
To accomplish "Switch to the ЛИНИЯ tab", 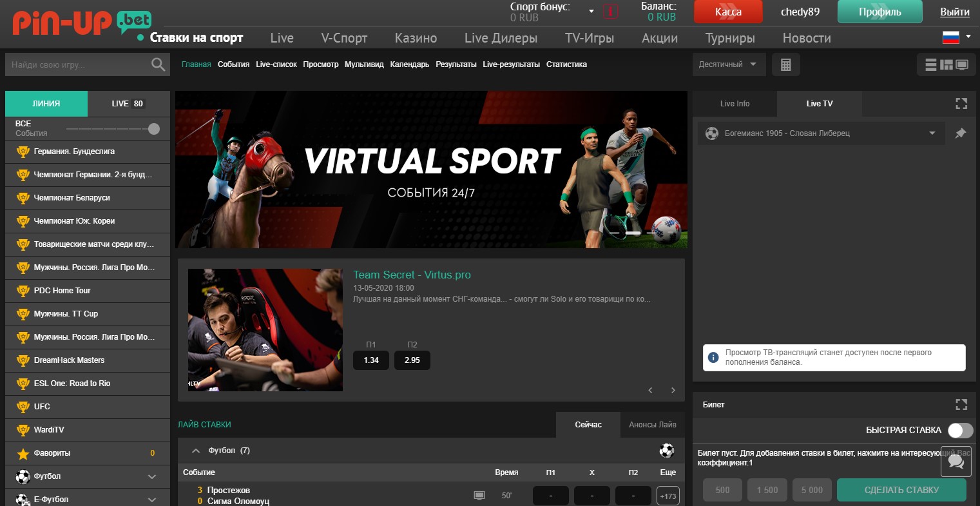I will pos(46,104).
